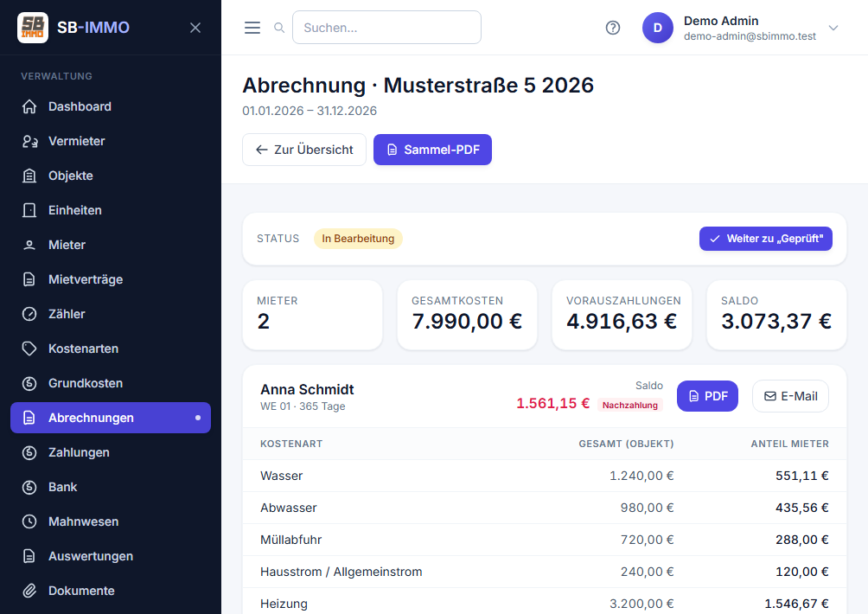The image size is (868, 614).
Task: Select the Wasser cost row label
Action: (x=282, y=476)
